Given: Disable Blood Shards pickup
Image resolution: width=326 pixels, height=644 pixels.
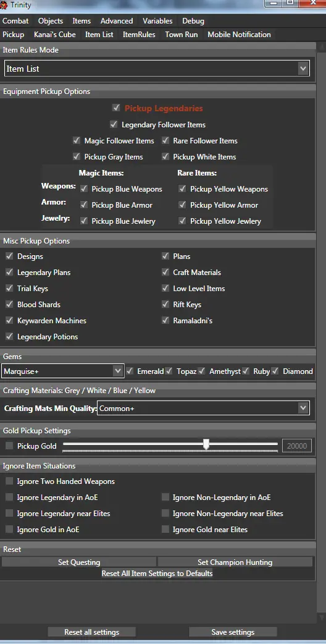Looking at the screenshot, I should [9, 304].
